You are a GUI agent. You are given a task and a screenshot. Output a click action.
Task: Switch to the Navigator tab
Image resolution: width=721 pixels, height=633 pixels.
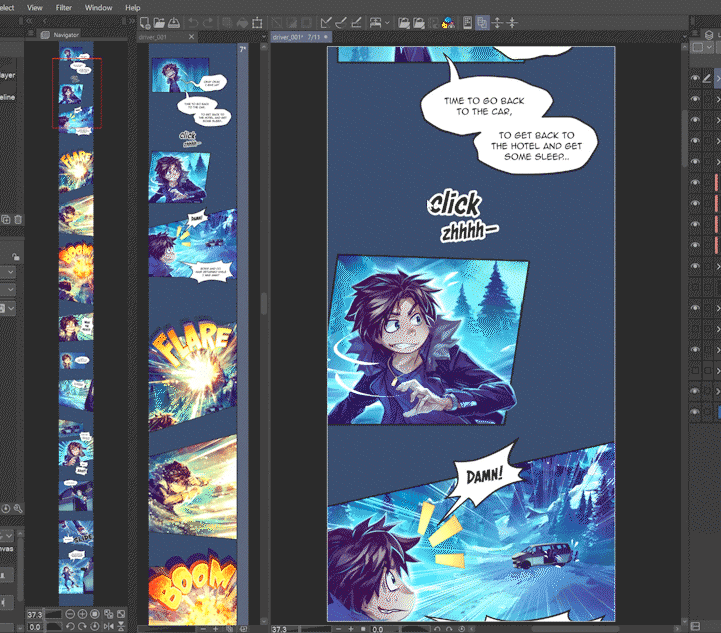coord(61,35)
